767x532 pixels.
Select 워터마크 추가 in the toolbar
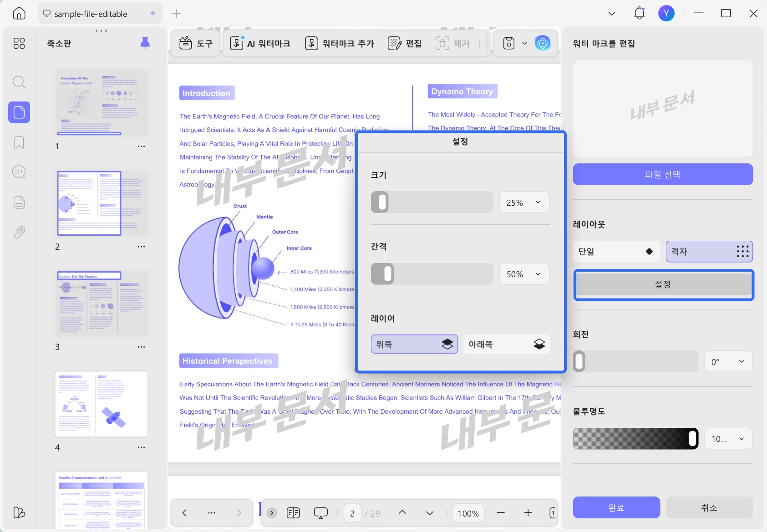[340, 43]
